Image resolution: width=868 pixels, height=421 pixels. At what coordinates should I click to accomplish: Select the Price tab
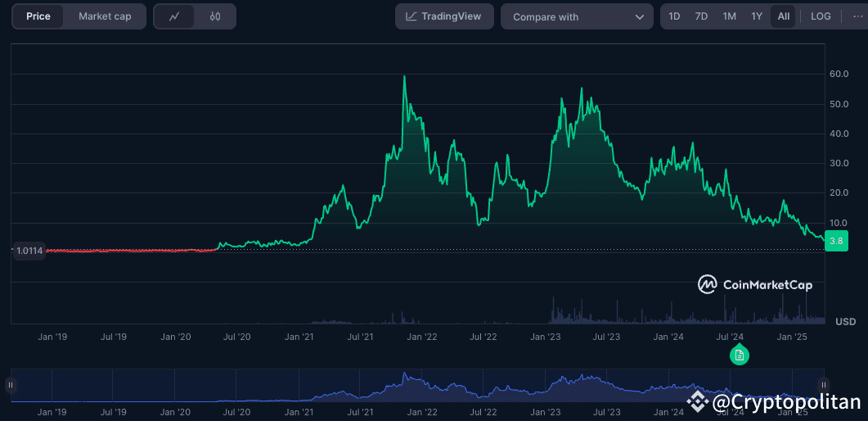(x=38, y=16)
